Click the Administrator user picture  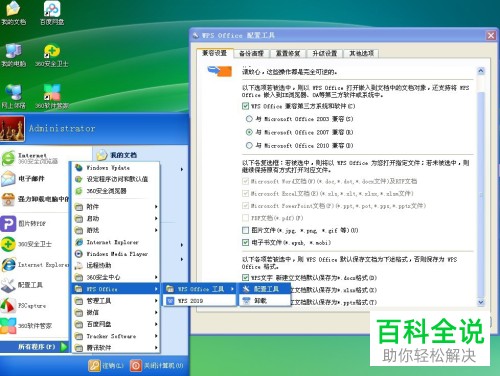12,129
